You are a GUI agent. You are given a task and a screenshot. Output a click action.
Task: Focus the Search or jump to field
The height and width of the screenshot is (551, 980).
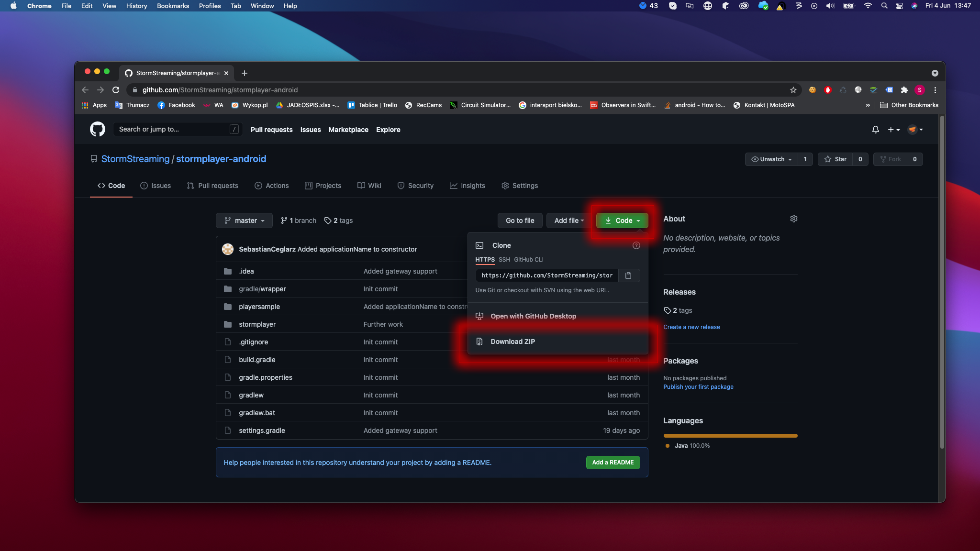[x=177, y=129]
